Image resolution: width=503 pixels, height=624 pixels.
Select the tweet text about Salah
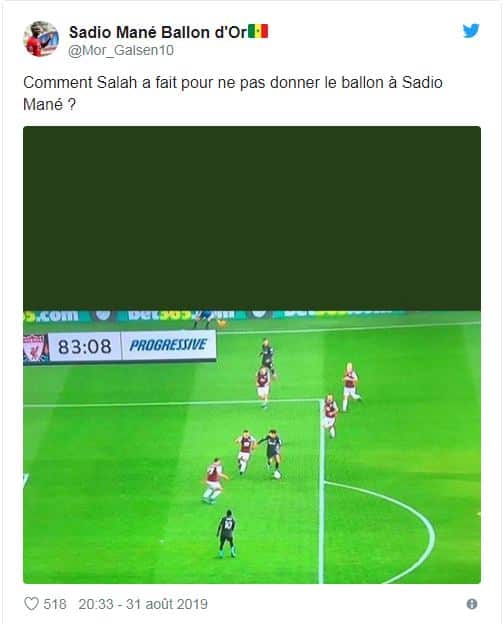coord(233,94)
